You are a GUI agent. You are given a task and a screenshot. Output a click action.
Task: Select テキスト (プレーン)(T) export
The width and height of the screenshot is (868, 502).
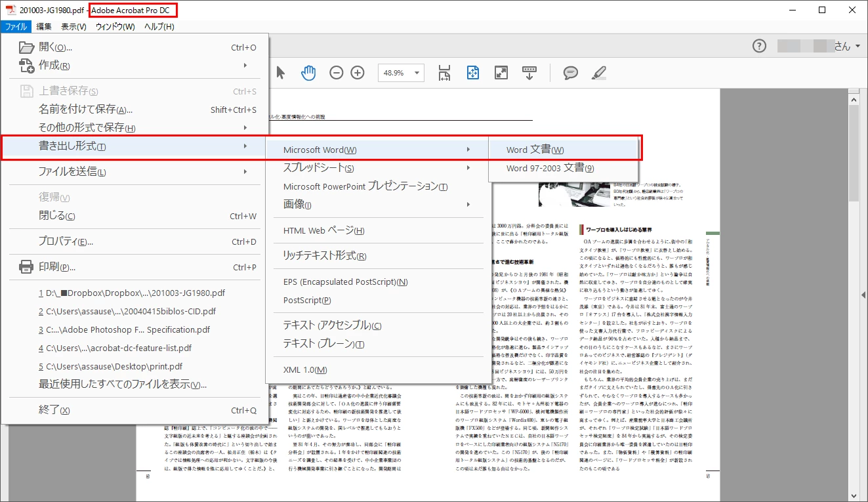pos(379,344)
